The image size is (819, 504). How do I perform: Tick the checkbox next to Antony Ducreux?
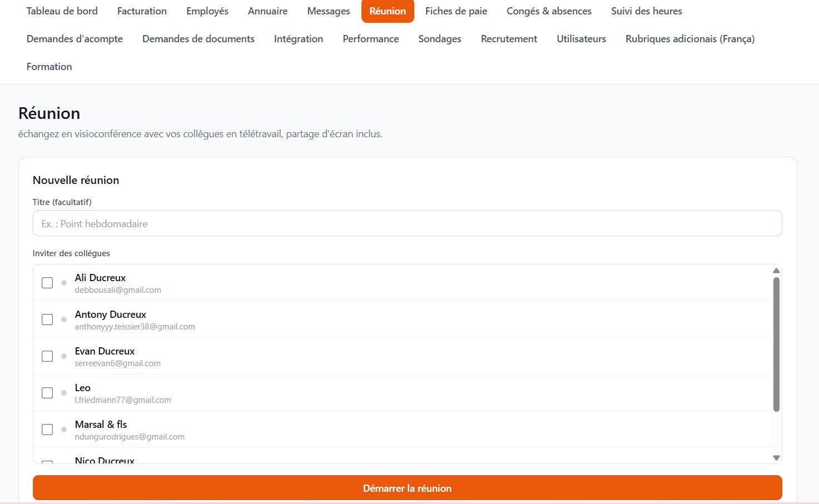(47, 320)
